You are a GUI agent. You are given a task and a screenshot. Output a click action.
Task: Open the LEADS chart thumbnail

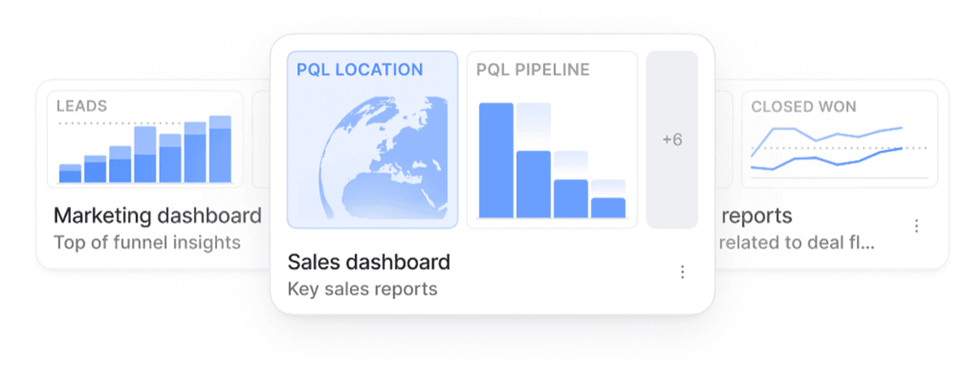point(145,139)
